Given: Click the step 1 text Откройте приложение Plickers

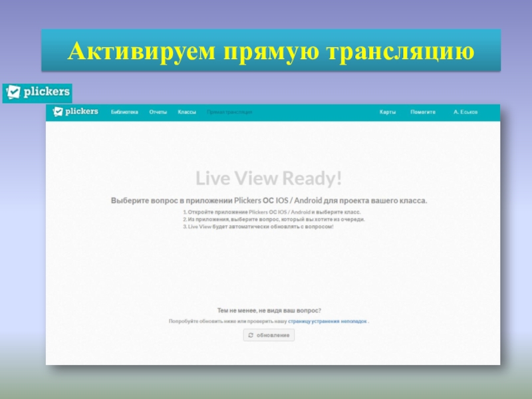Looking at the screenshot, I should [x=271, y=212].
